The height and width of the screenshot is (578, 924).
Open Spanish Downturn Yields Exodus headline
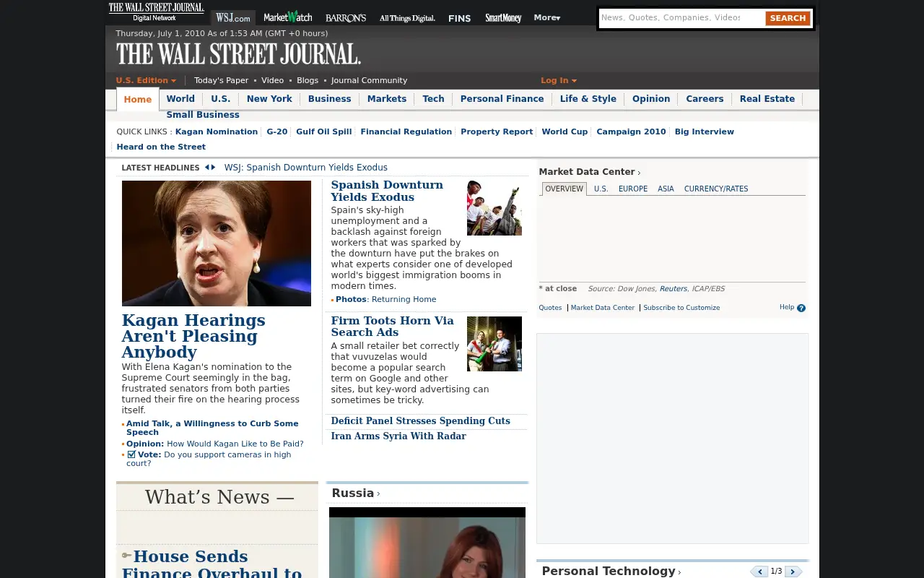(x=387, y=191)
